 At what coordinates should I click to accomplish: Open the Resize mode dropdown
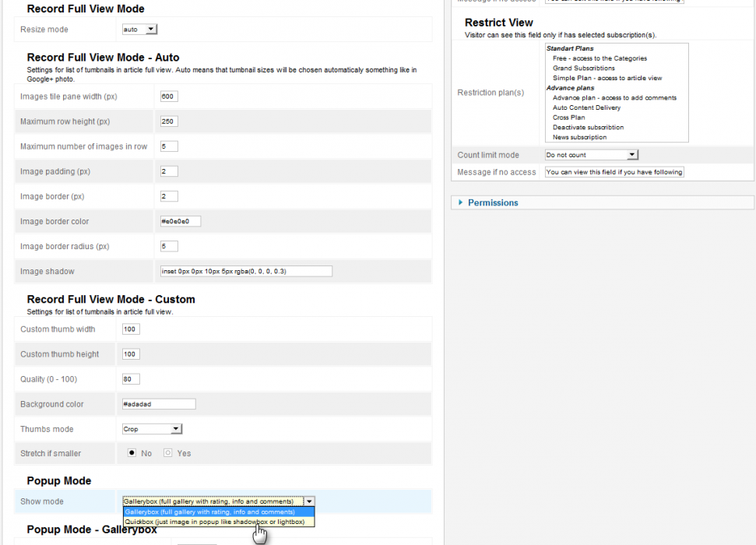(140, 30)
